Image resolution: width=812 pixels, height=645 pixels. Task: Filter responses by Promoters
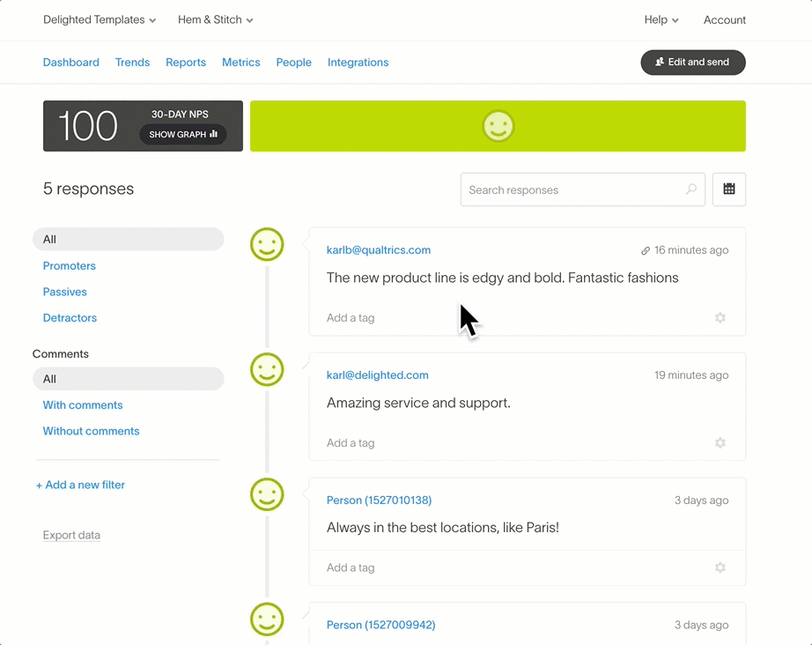click(x=70, y=266)
